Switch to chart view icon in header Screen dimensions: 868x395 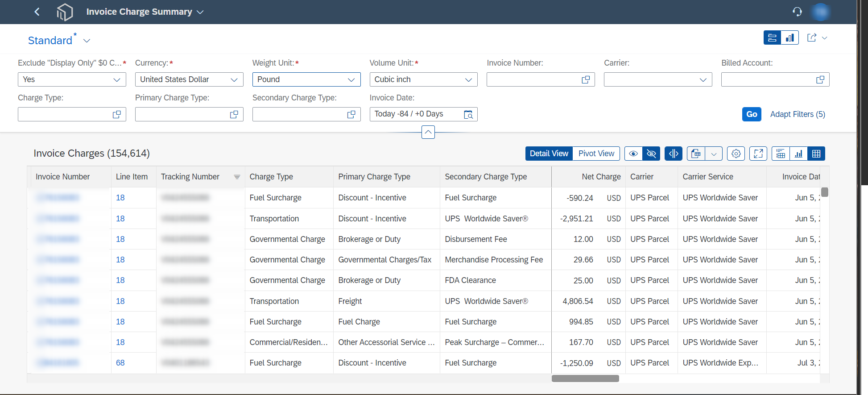(x=790, y=38)
